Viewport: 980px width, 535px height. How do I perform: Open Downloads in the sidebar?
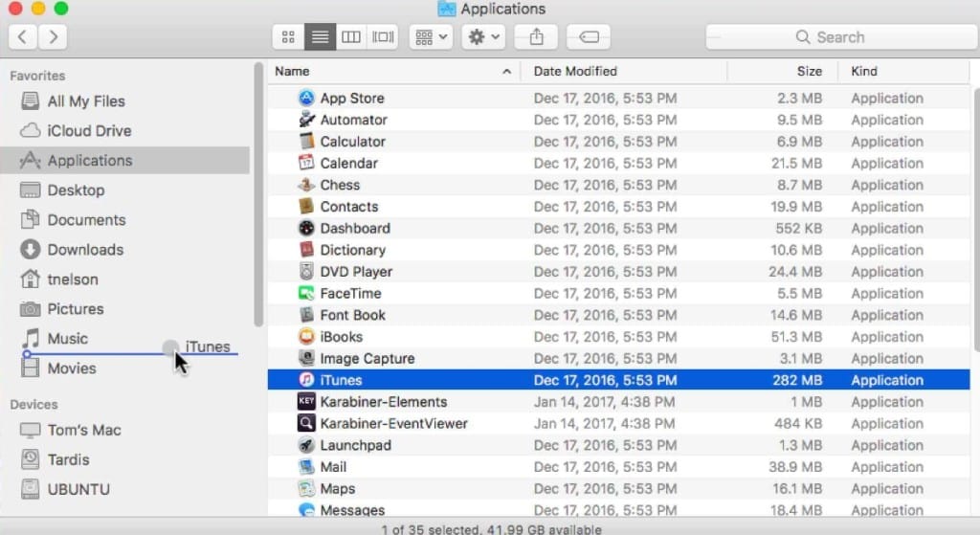(85, 250)
